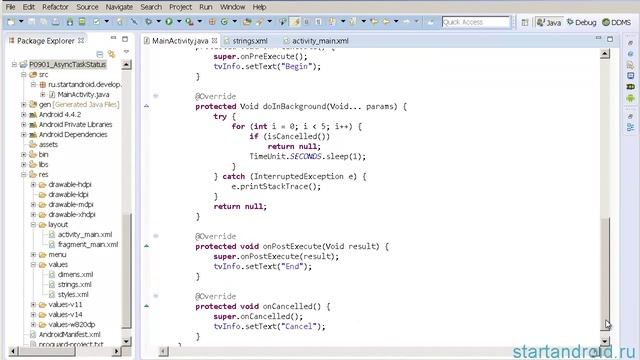The width and height of the screenshot is (640, 360).
Task: Close the MainActivity.java editor tab
Action: point(214,40)
